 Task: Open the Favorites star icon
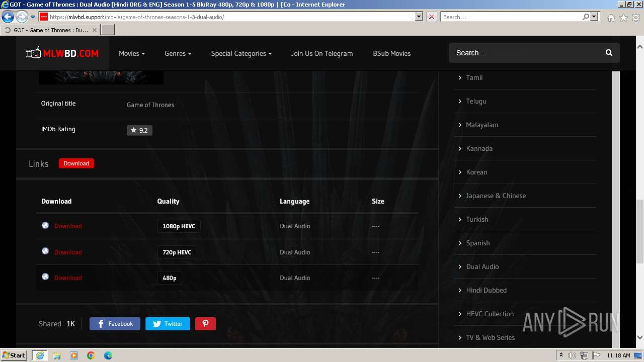point(623,18)
